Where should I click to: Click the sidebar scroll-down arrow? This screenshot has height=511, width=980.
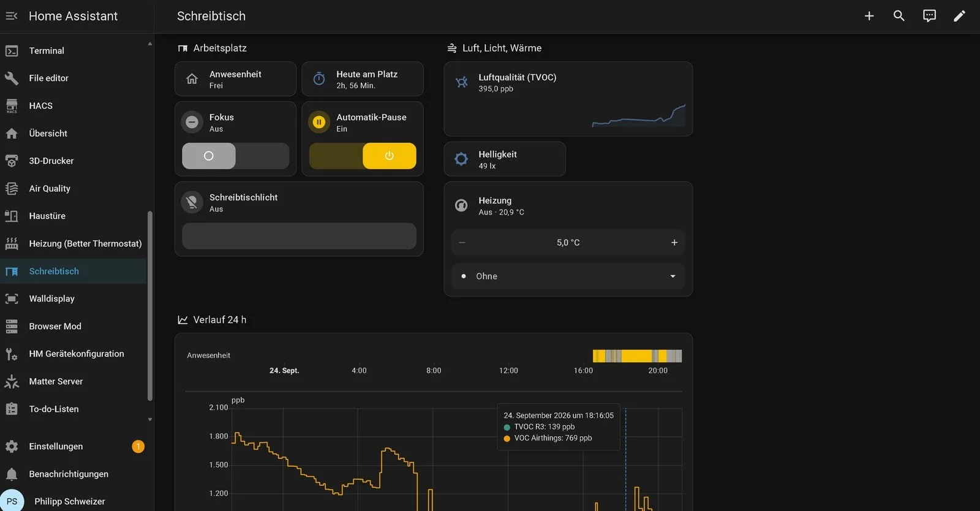[x=150, y=420]
